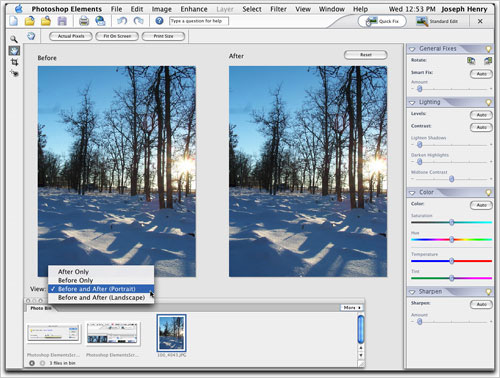Select the Red Eye Removal tool

tap(14, 73)
